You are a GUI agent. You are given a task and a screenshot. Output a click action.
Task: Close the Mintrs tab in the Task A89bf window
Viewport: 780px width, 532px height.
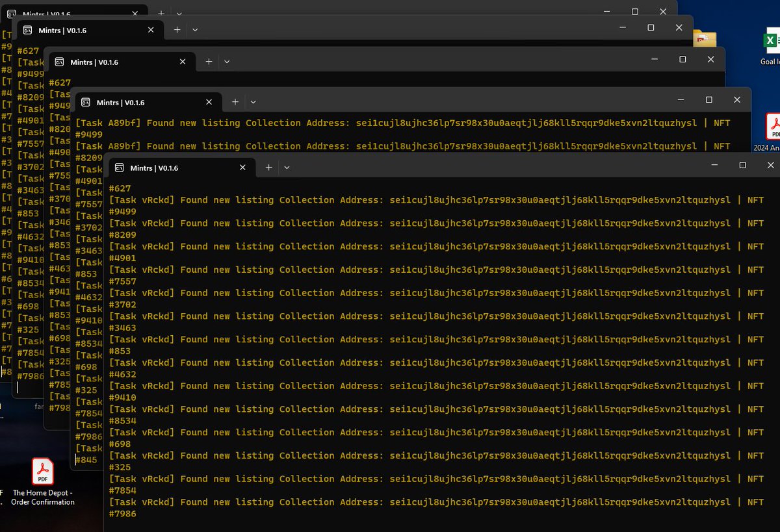point(209,102)
